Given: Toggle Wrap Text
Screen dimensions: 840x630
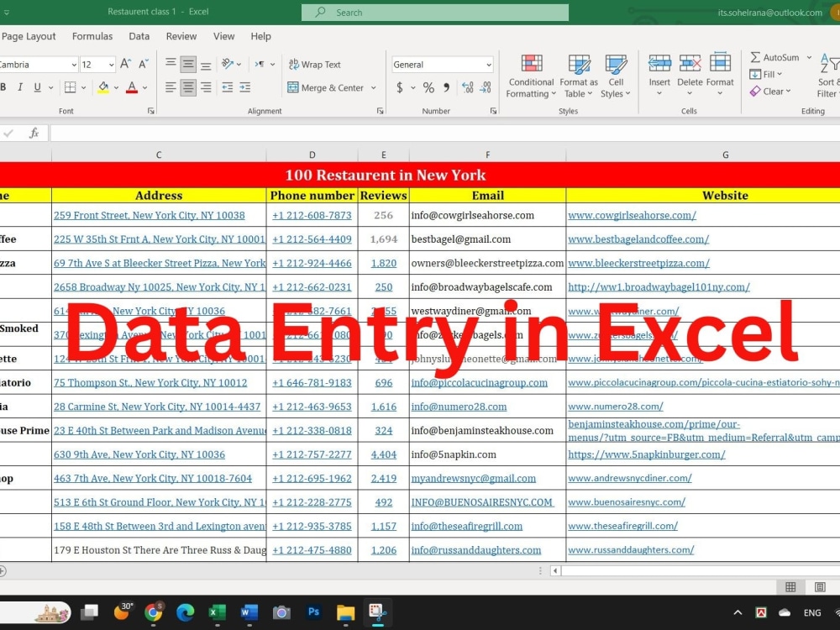Looking at the screenshot, I should pos(314,65).
